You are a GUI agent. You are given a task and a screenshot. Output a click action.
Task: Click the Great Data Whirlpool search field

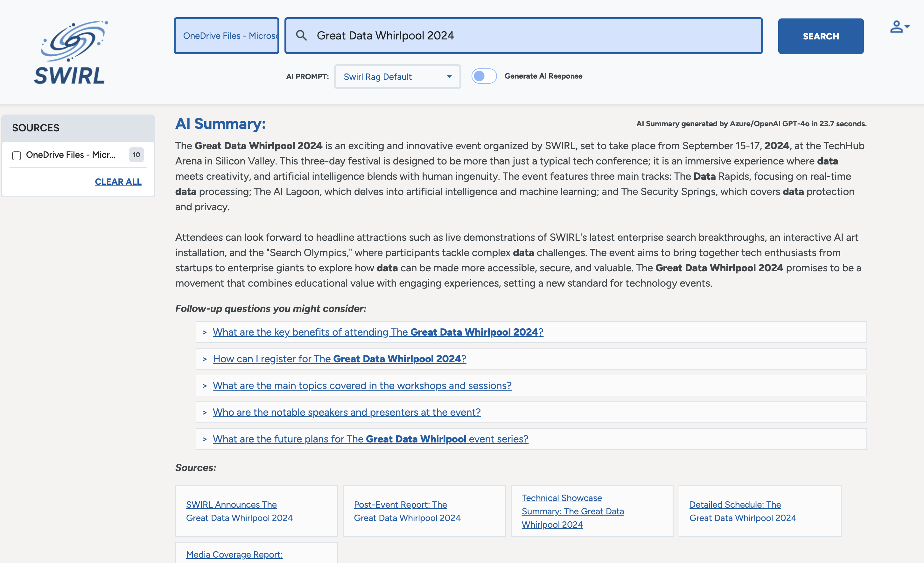pyautogui.click(x=525, y=36)
